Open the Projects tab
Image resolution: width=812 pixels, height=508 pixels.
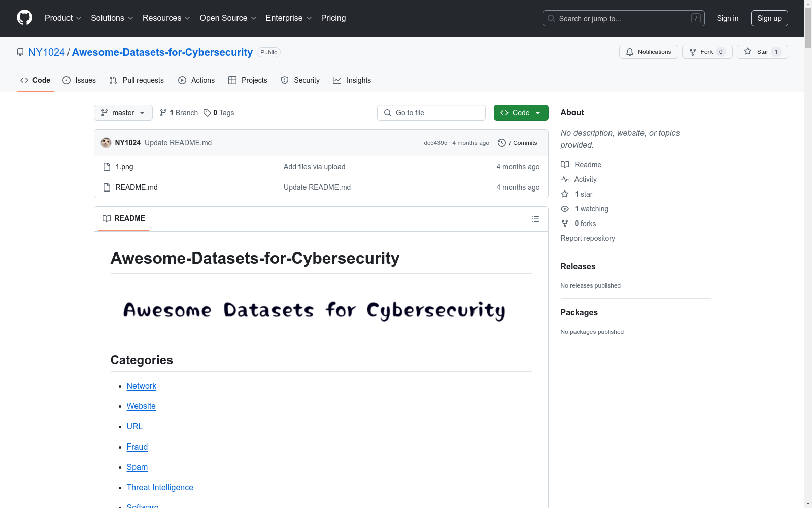248,80
